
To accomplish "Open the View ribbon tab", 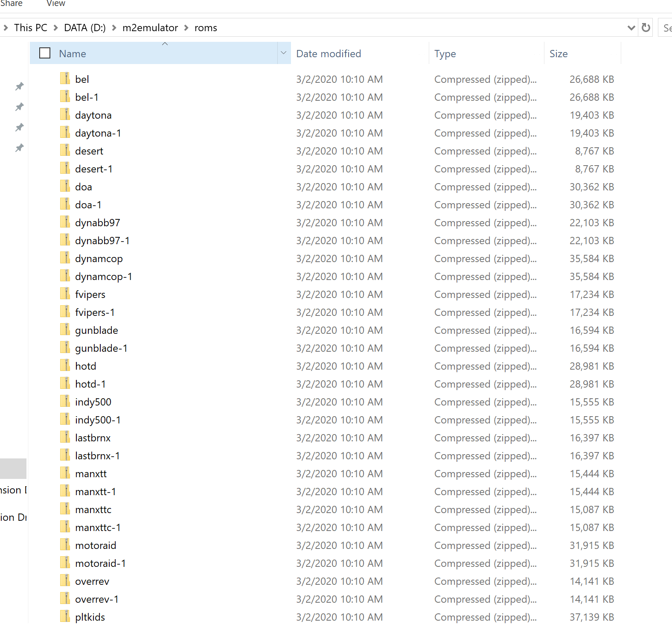I will 56,3.
